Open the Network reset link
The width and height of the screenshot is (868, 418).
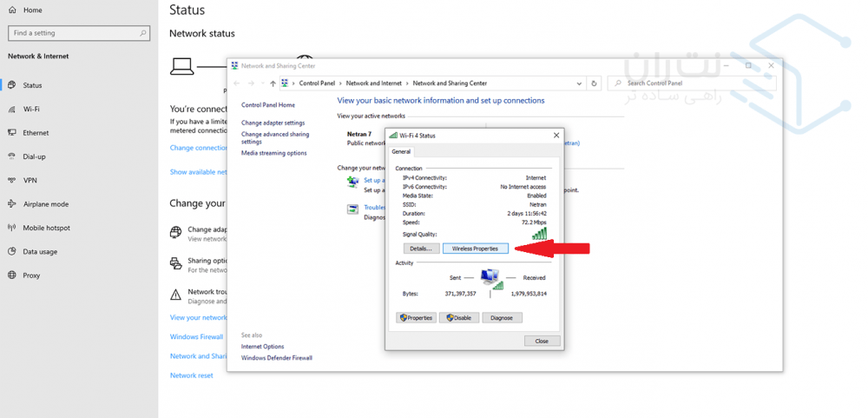tap(191, 375)
